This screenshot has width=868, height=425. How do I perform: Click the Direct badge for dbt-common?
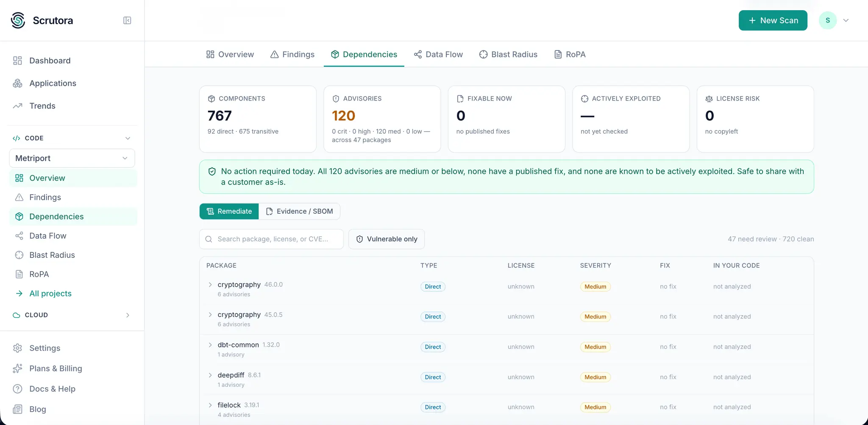[x=433, y=347]
